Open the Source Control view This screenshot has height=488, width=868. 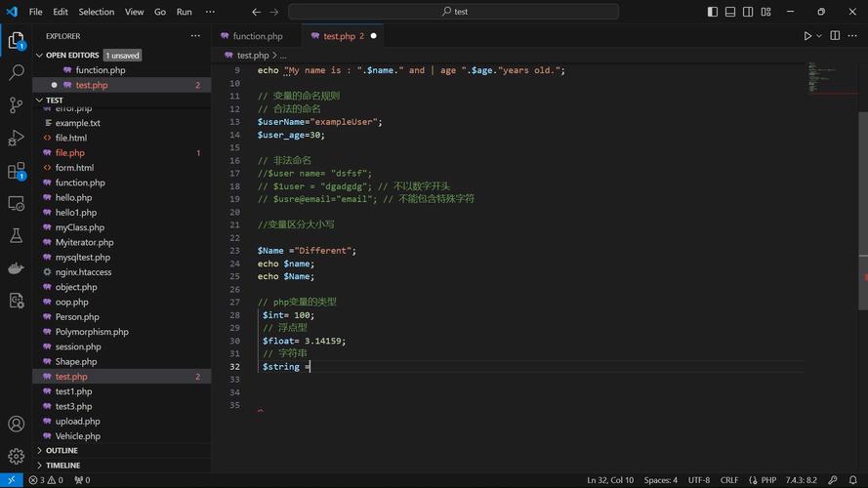[16, 104]
